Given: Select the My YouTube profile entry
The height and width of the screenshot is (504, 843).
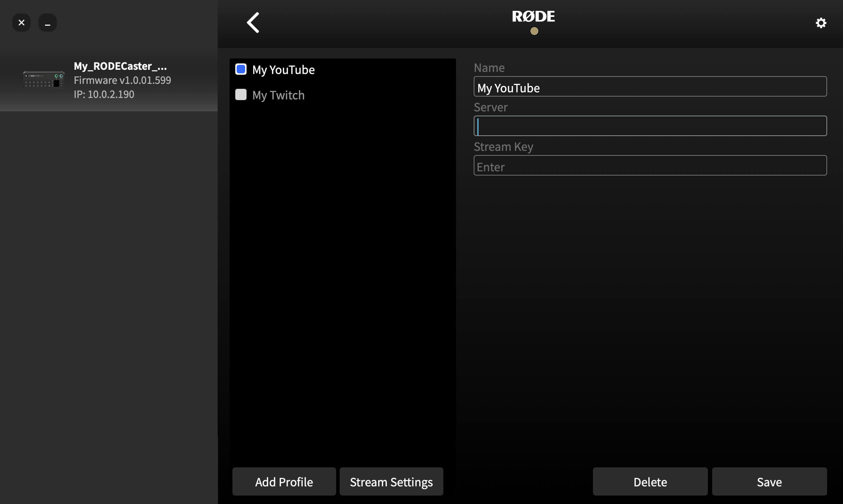Looking at the screenshot, I should 283,69.
